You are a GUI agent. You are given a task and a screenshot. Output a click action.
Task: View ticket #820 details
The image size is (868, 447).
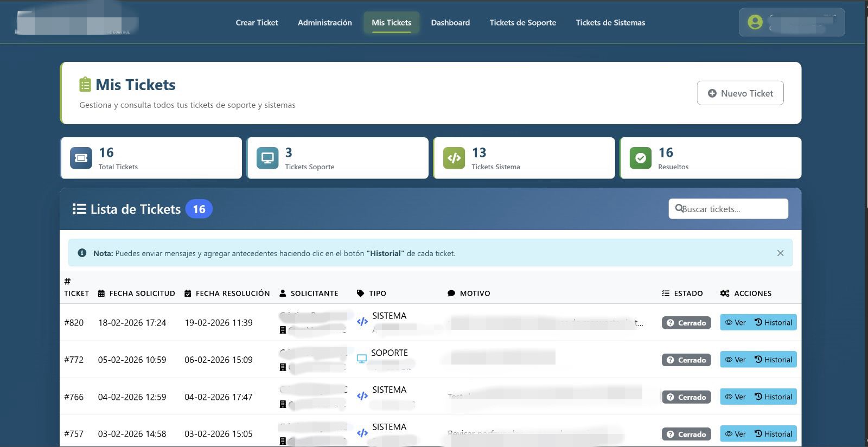coord(735,322)
